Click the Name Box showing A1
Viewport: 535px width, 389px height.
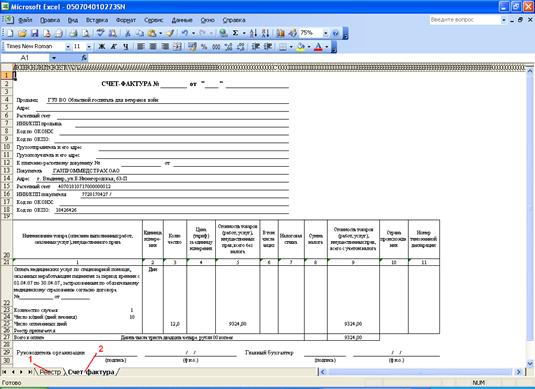pos(26,58)
